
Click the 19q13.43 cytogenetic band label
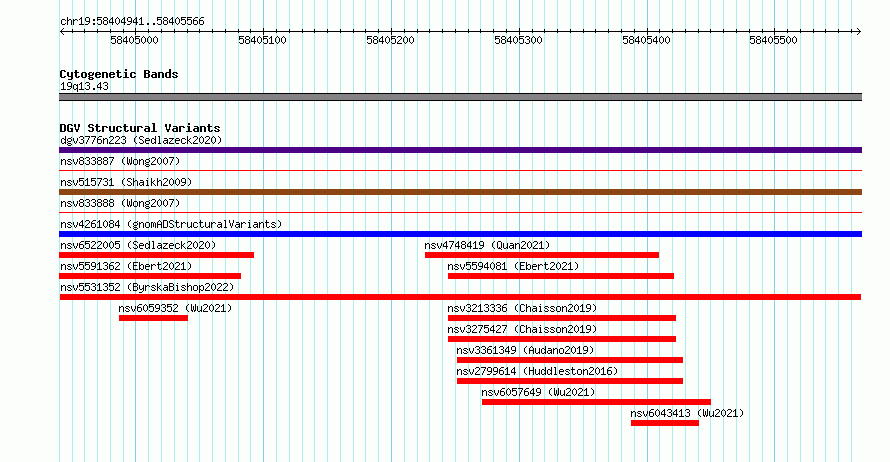(85, 86)
